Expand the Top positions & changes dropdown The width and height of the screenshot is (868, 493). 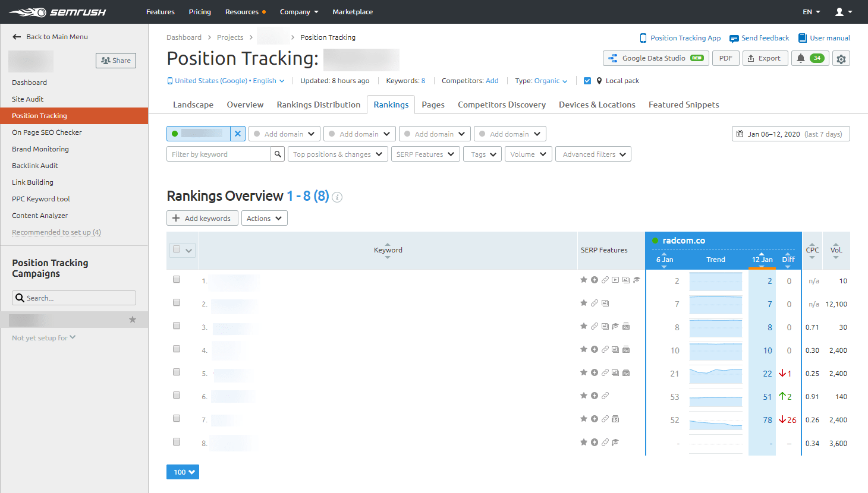(338, 153)
